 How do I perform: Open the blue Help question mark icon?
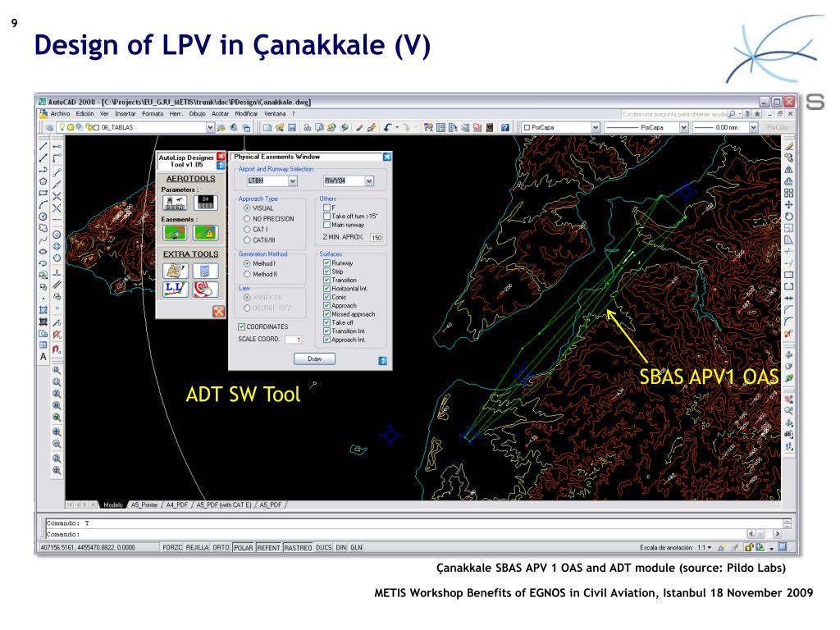505,127
